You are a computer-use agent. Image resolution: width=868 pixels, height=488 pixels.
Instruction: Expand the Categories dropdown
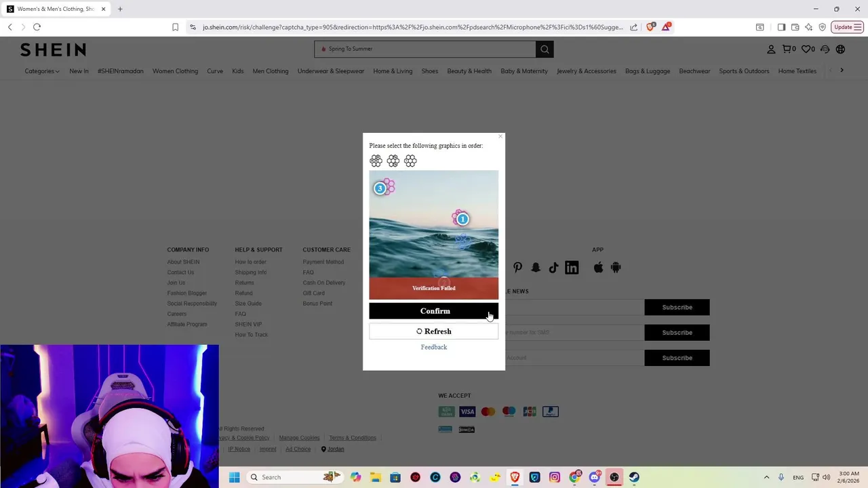42,71
